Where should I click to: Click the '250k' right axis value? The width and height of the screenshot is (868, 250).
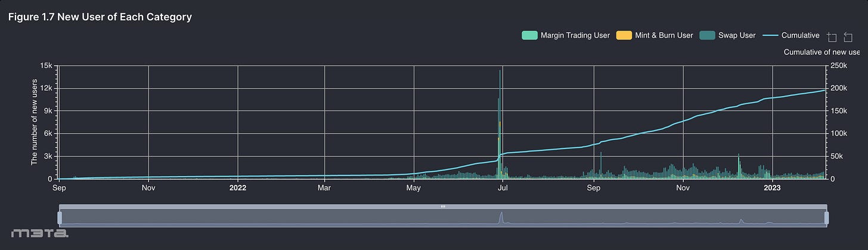(x=839, y=66)
